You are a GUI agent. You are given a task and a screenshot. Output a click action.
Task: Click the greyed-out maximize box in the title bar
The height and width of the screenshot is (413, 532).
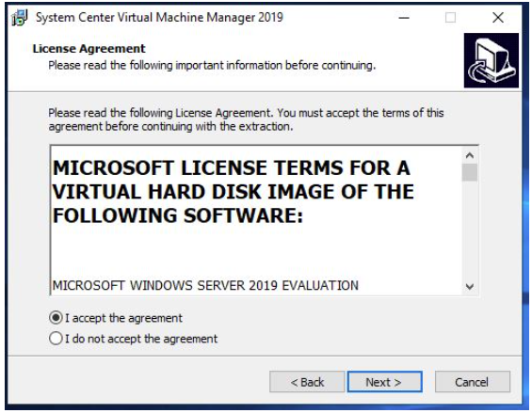[450, 17]
